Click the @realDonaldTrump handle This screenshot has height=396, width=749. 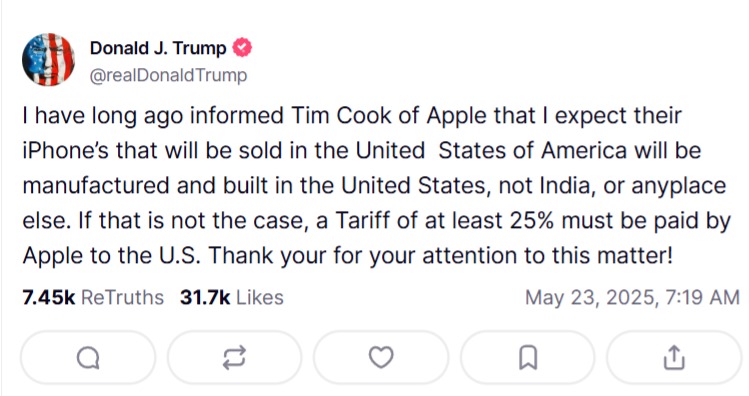[168, 75]
